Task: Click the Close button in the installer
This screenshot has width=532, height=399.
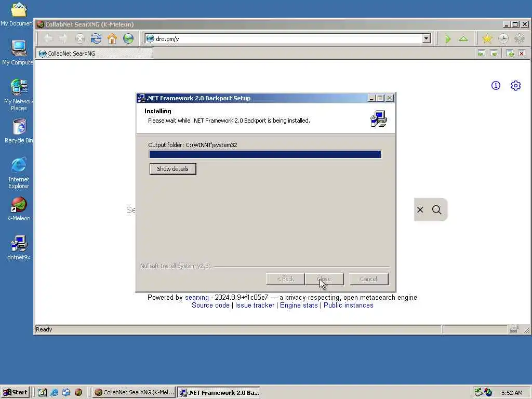Action: pyautogui.click(x=324, y=279)
